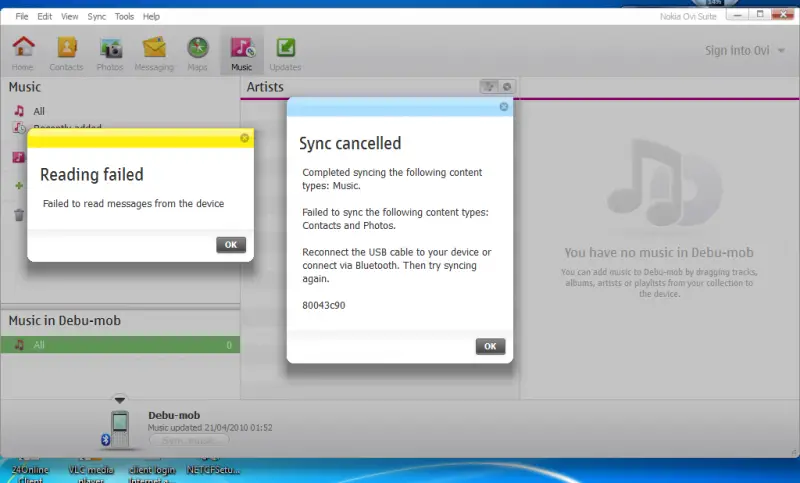Select the Music section icon
The height and width of the screenshot is (483, 800).
242,48
